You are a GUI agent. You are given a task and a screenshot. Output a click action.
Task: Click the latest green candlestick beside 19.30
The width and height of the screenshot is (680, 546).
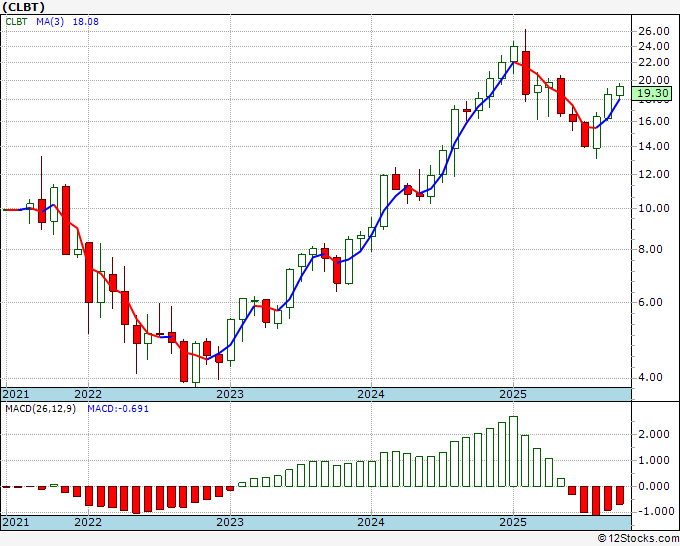(620, 91)
